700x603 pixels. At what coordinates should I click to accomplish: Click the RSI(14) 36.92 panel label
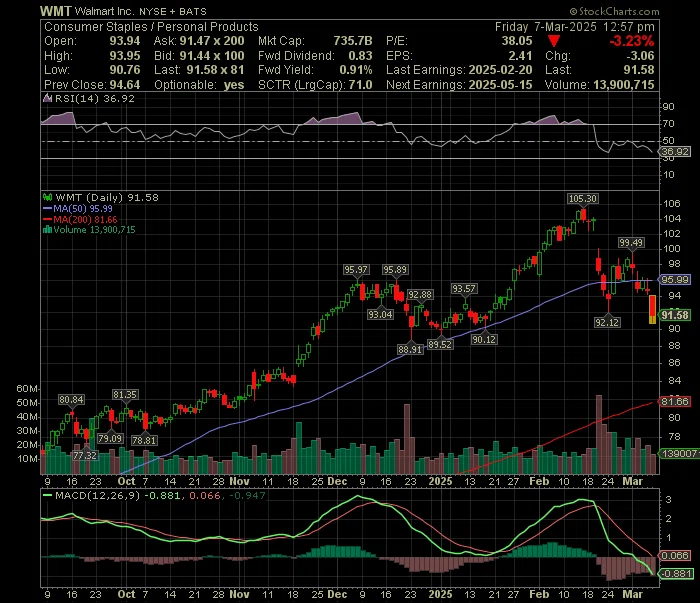tap(95, 98)
